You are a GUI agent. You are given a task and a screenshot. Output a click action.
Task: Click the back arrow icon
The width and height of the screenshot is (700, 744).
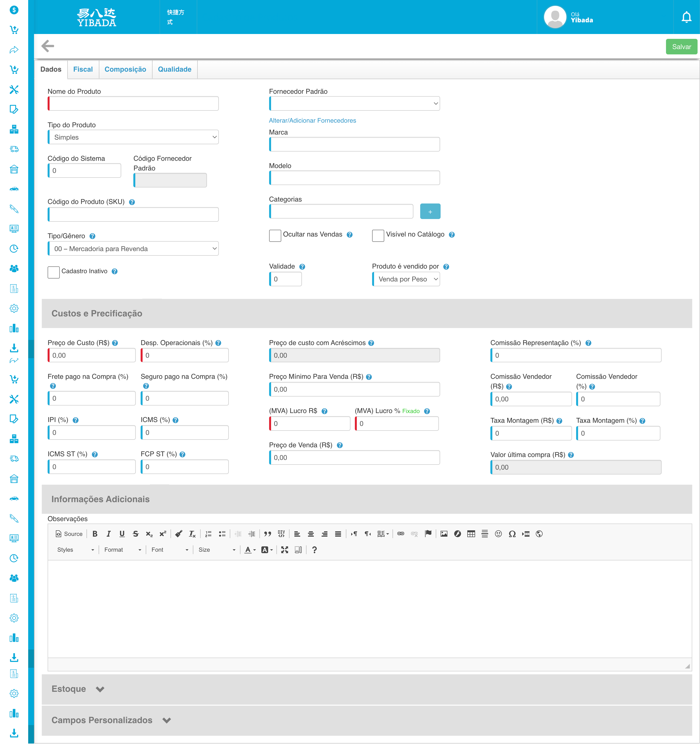pos(48,46)
